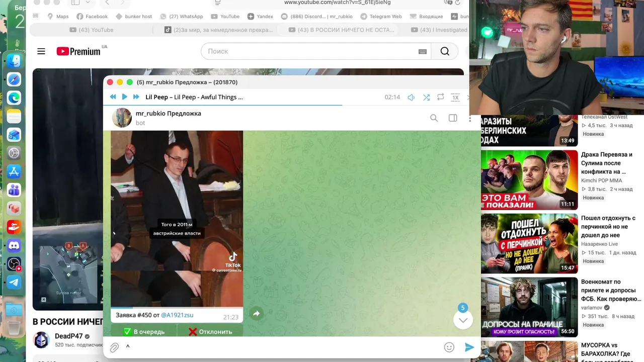This screenshot has height=362, width=644.
Task: Open the Discord mr_rubkio bookmark
Action: [x=316, y=17]
